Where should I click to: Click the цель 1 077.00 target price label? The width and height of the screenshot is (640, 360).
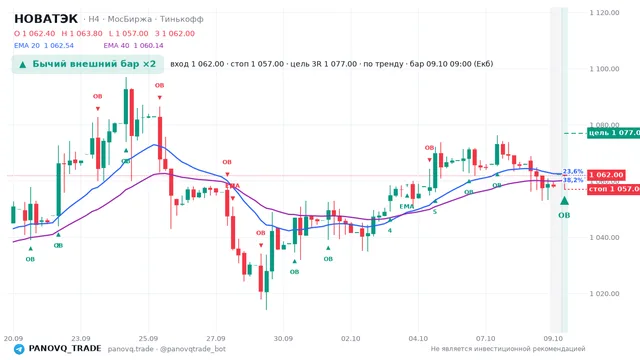(613, 133)
